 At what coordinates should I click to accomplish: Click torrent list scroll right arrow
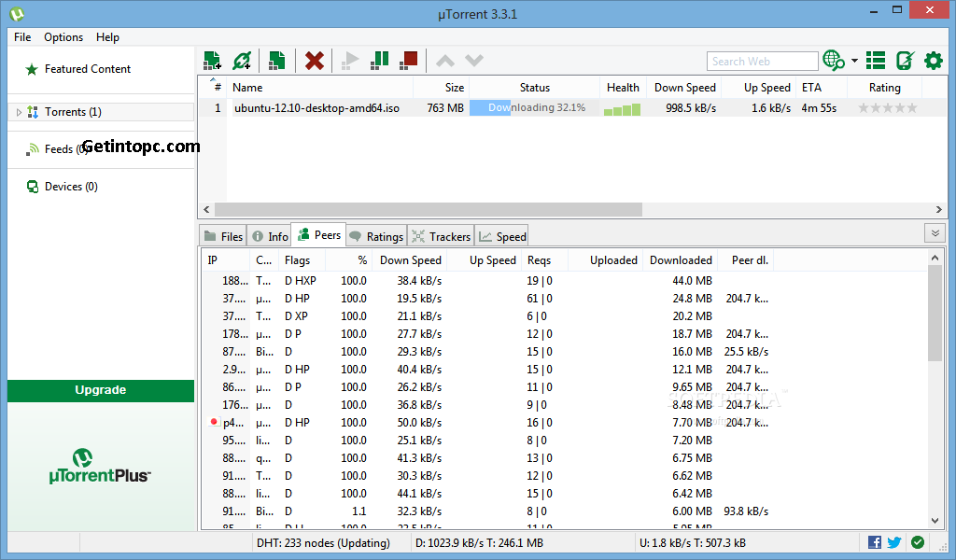click(x=939, y=210)
